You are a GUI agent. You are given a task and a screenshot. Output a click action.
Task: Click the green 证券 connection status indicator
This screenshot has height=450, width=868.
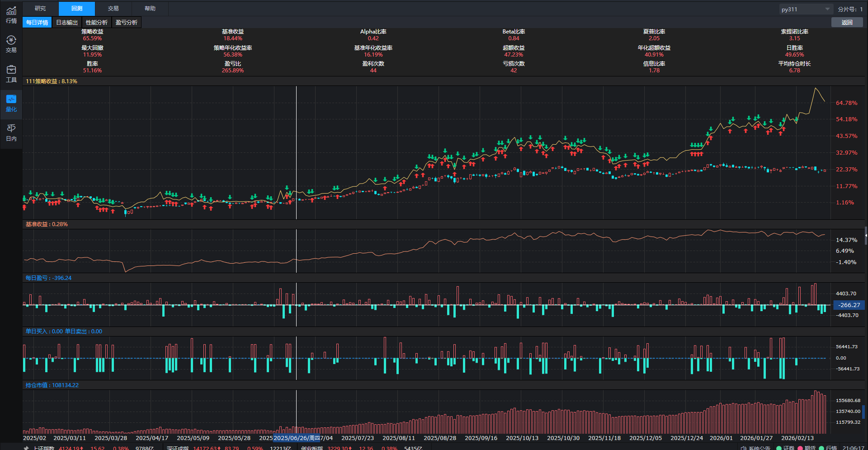click(x=779, y=448)
